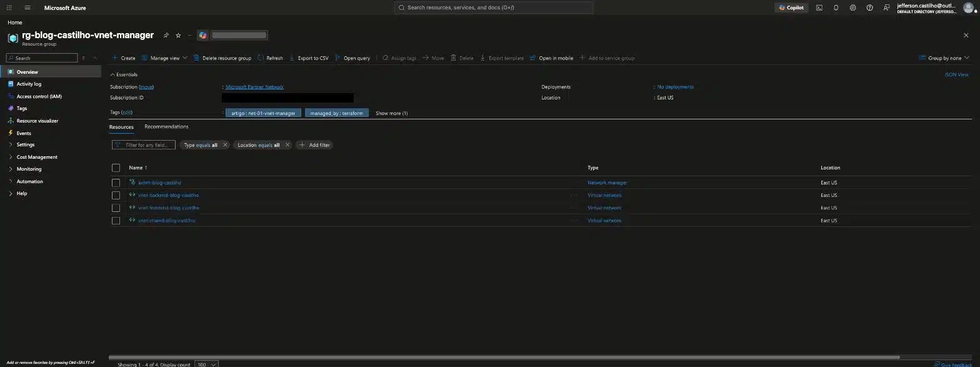Expand the Automation sidebar section

coord(11,181)
